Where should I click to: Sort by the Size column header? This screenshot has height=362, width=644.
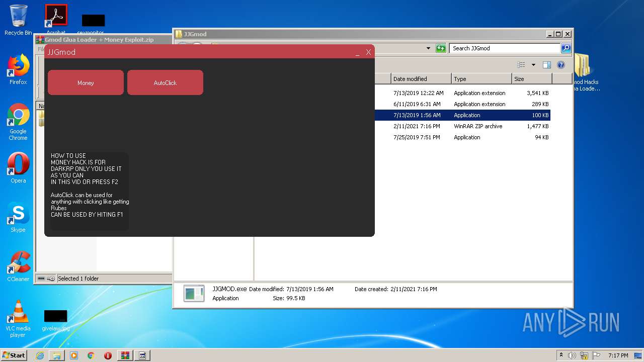(x=532, y=79)
